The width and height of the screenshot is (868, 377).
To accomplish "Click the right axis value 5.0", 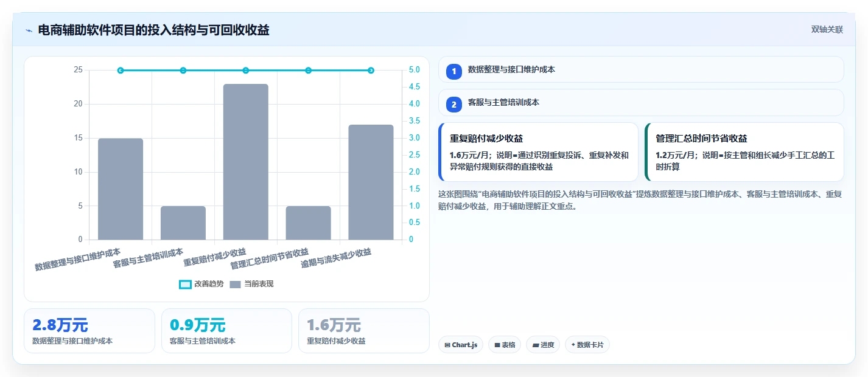I will tap(414, 70).
